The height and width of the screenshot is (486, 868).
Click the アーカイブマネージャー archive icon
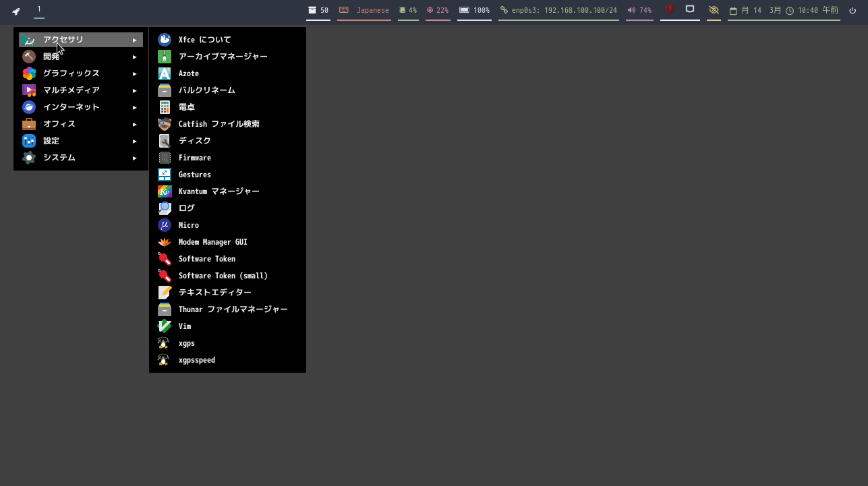click(165, 57)
